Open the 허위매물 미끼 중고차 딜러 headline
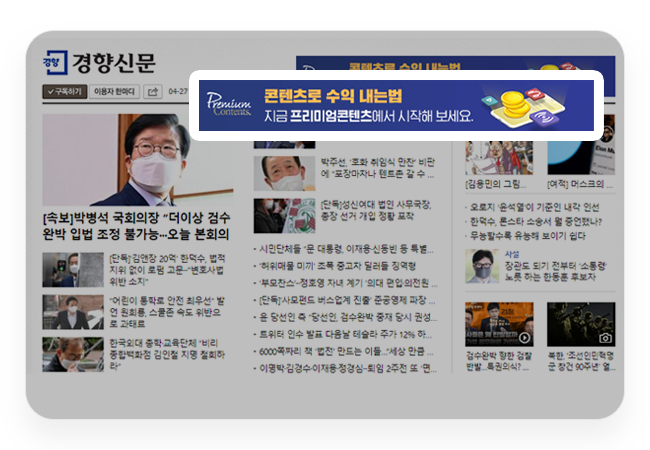This screenshot has height=450, width=650. [x=335, y=266]
